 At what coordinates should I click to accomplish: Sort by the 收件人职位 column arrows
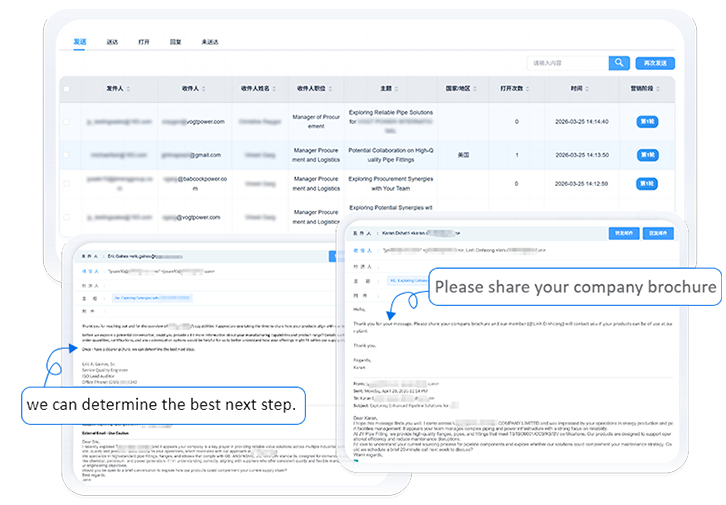point(330,88)
